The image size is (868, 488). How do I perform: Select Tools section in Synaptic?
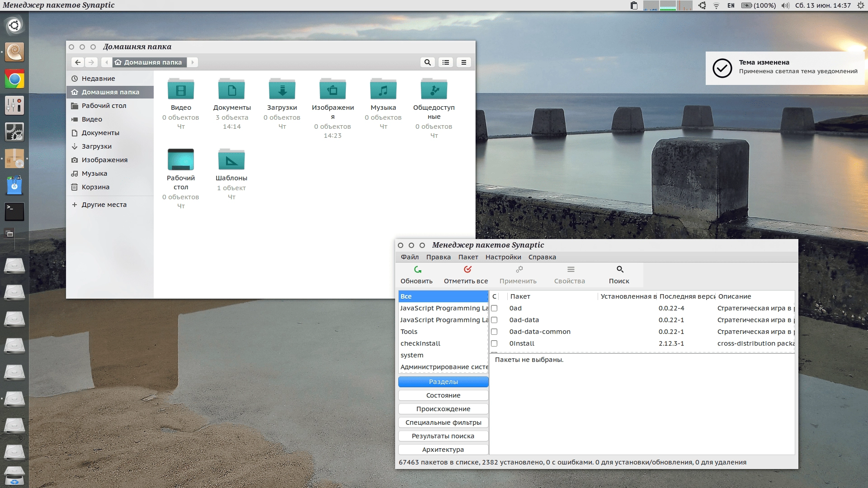coord(443,332)
